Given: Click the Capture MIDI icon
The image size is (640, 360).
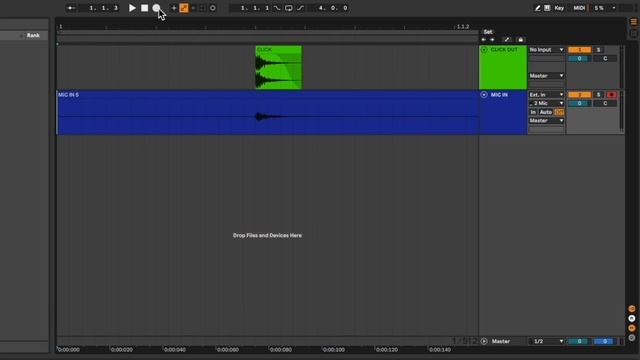Looking at the screenshot, I should click(203, 8).
